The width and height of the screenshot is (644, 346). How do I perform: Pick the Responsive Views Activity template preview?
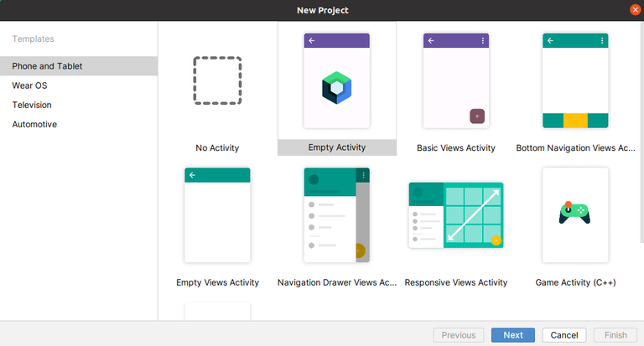[456, 215]
